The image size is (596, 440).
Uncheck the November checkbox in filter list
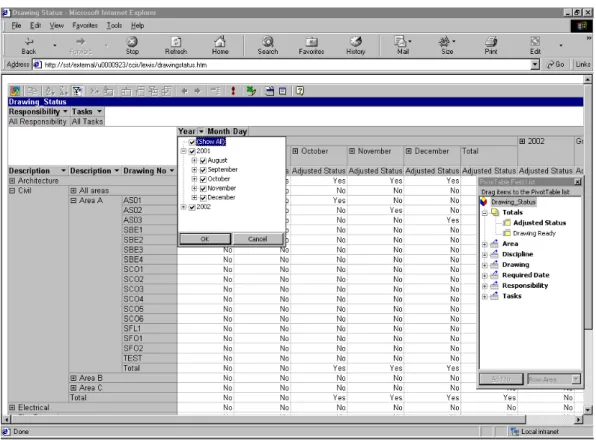coord(203,188)
